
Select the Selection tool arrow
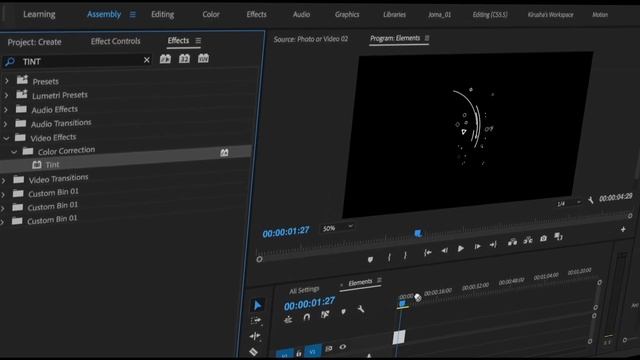258,305
